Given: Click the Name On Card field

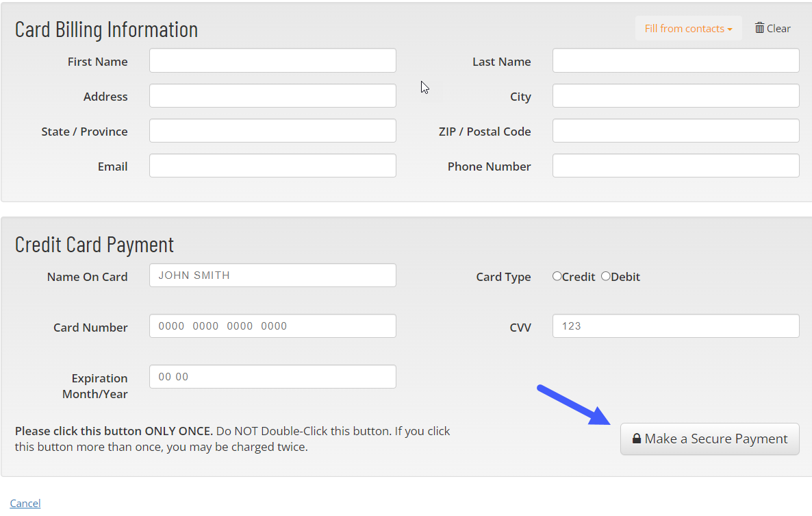Looking at the screenshot, I should tap(272, 275).
